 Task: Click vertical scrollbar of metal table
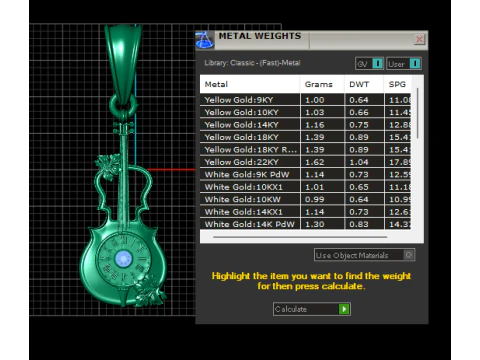click(418, 113)
